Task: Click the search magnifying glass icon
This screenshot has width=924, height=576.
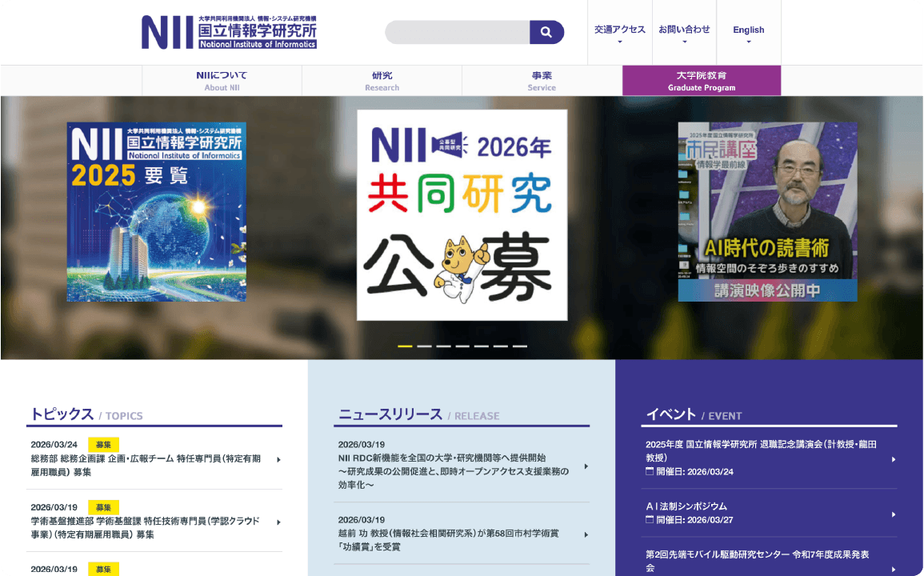Action: point(546,32)
